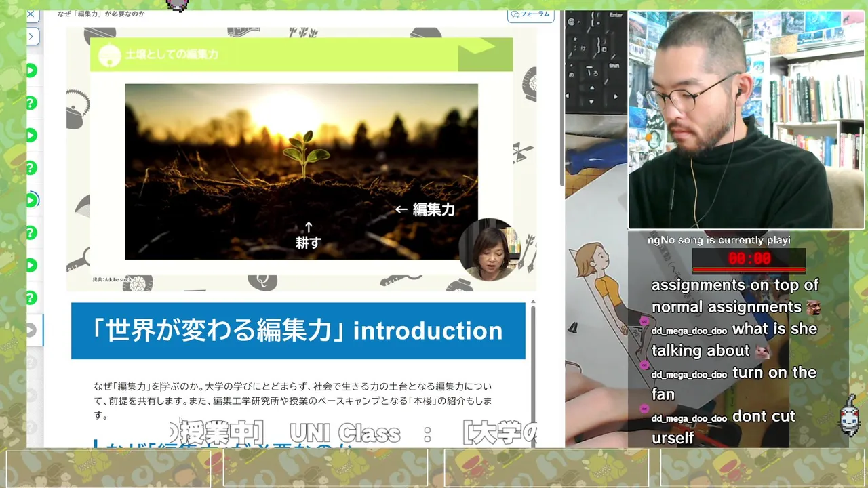Open the third green question quiz icon

click(x=31, y=233)
